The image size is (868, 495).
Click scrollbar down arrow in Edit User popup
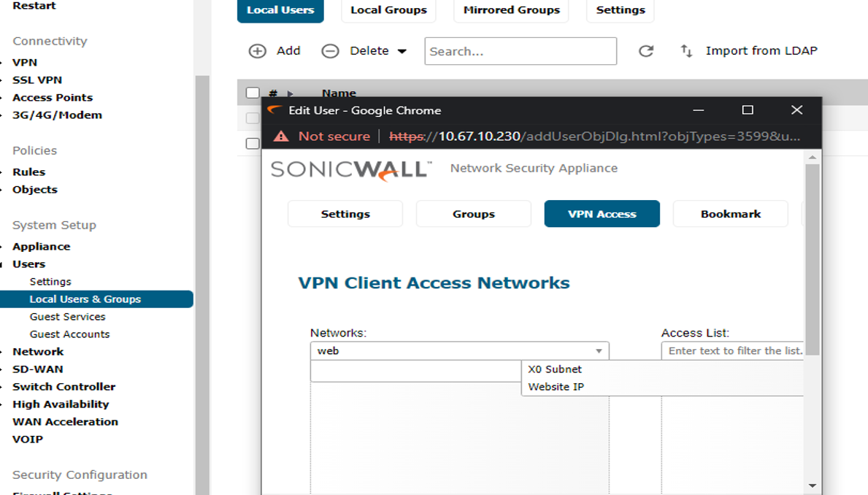(813, 486)
